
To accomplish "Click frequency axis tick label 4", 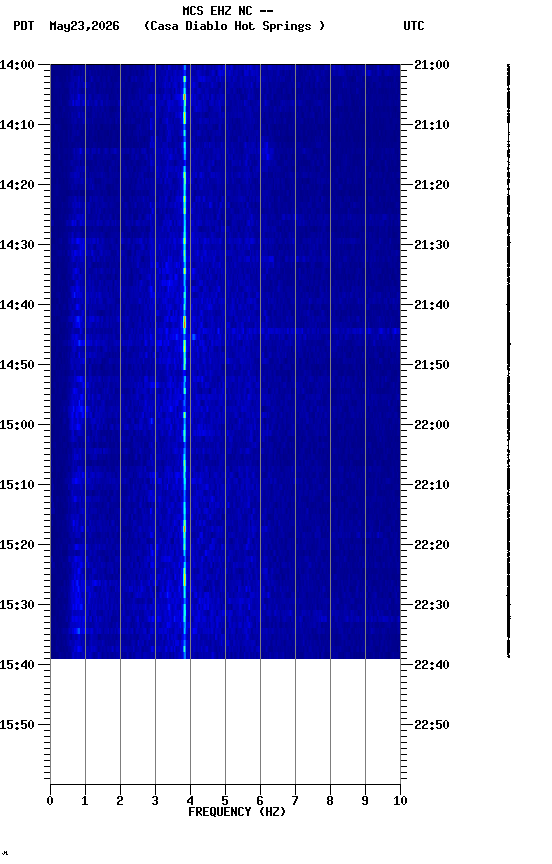I will click(x=190, y=801).
